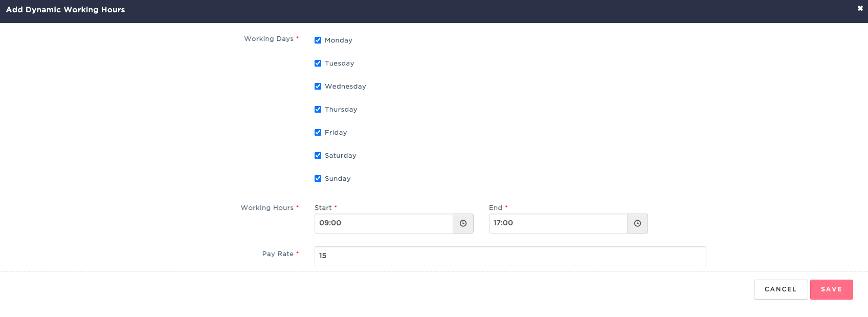Select the Start field label

pyautogui.click(x=323, y=208)
